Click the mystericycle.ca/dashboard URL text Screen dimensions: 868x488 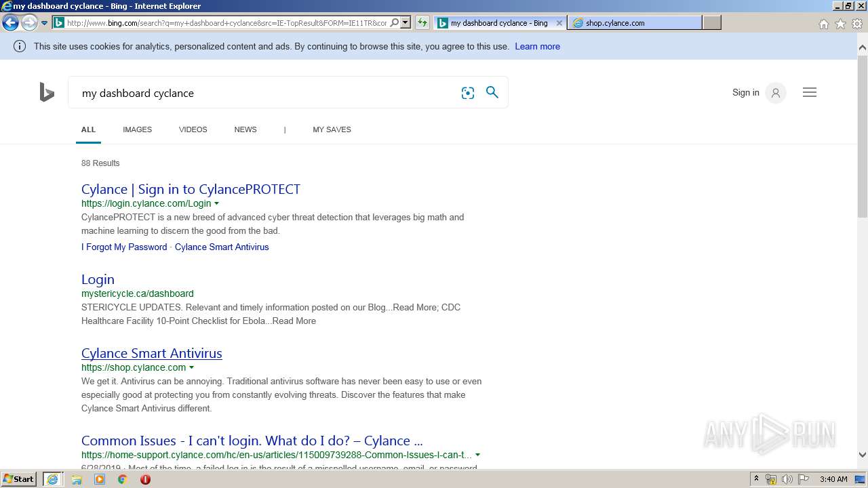pos(138,293)
